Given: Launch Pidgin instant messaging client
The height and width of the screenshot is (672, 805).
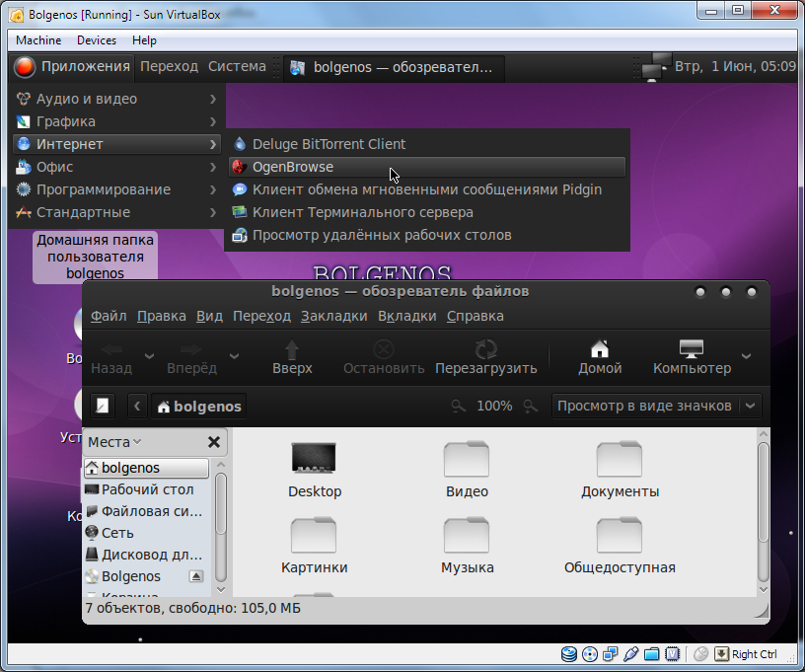Looking at the screenshot, I should point(427,189).
